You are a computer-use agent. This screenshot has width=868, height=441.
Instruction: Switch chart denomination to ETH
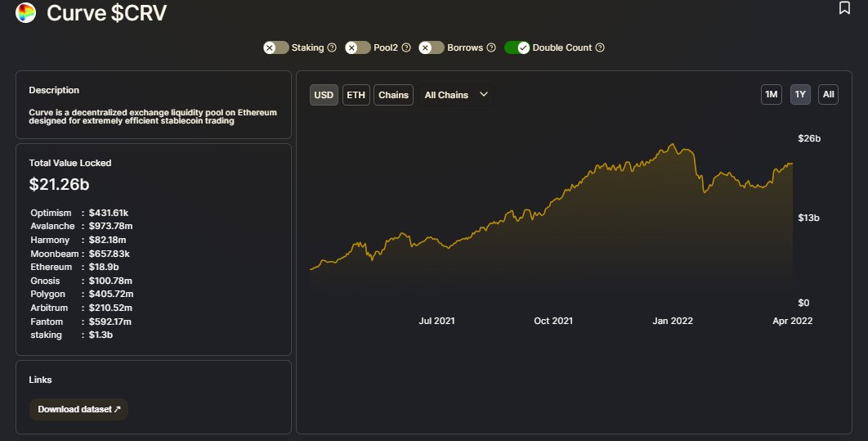coord(356,95)
